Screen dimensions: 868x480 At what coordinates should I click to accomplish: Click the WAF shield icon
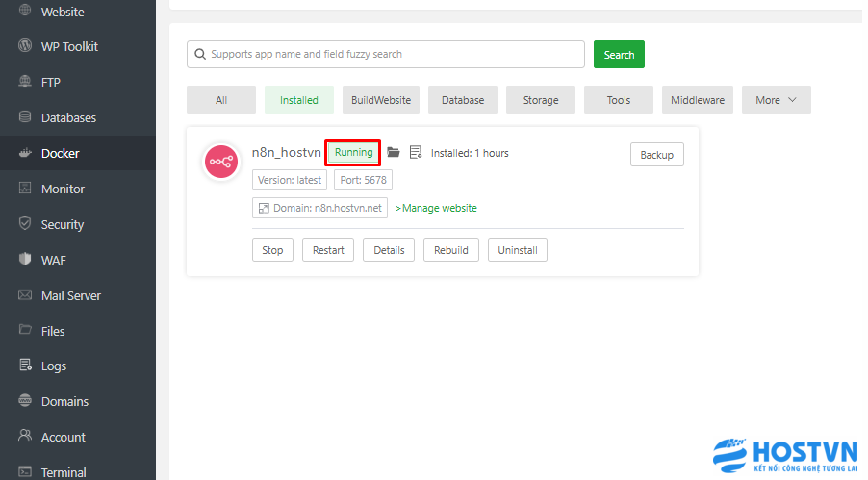25,259
